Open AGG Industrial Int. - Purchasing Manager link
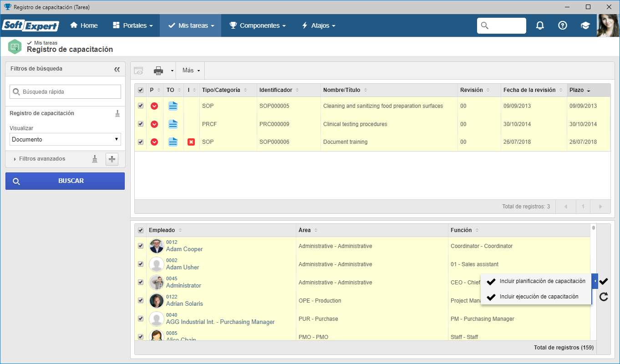The height and width of the screenshot is (364, 620). [220, 322]
